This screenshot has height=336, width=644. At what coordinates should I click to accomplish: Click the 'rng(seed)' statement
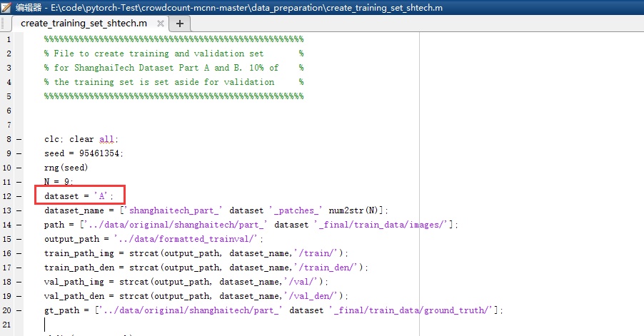[x=66, y=168]
